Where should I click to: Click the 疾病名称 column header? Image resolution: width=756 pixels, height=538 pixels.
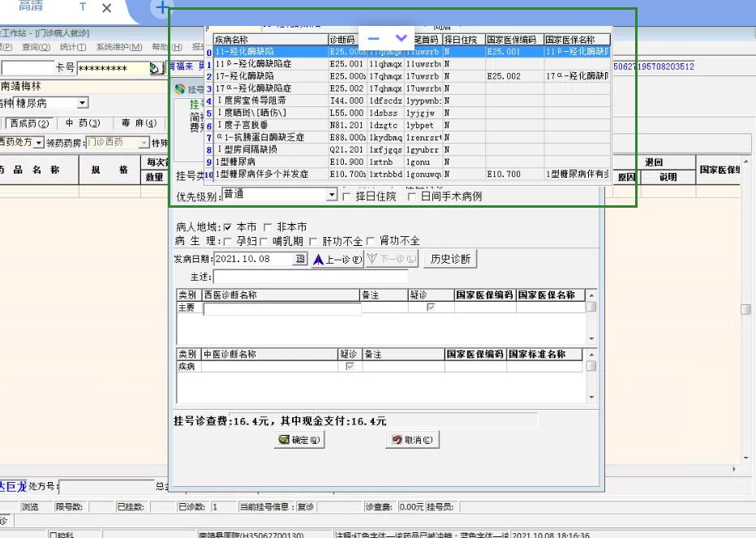[x=270, y=40]
